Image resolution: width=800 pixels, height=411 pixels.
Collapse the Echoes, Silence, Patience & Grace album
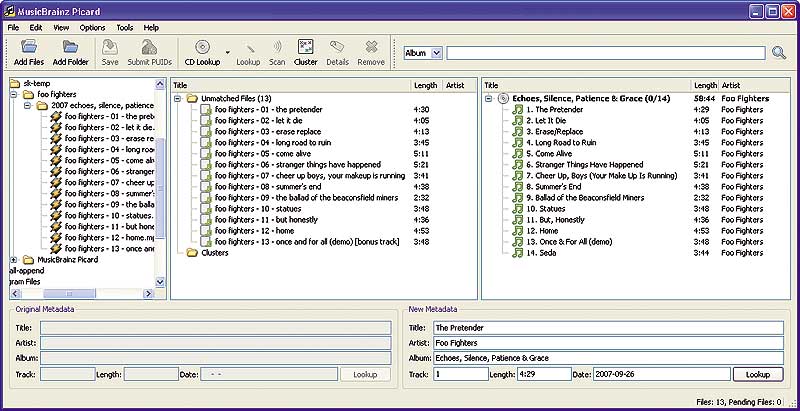[489, 98]
